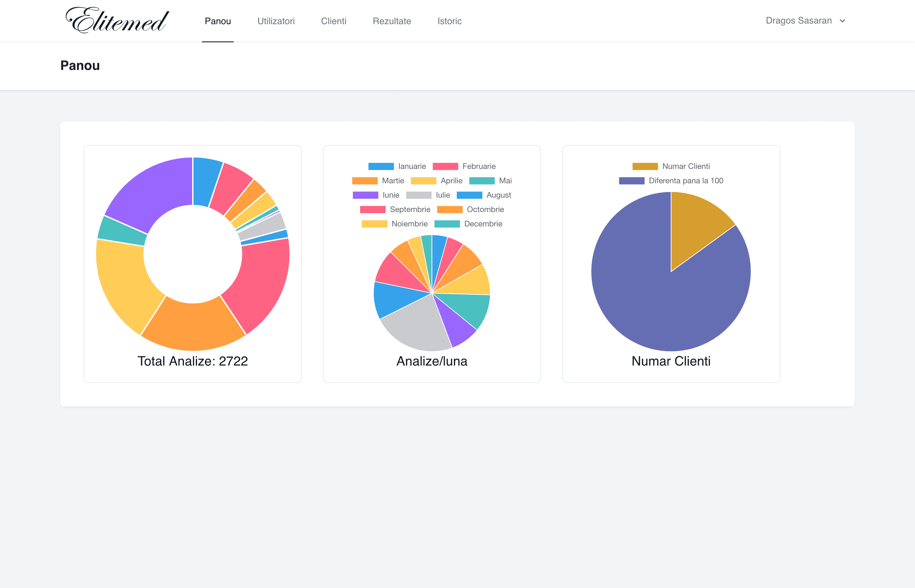The width and height of the screenshot is (915, 588).
Task: Toggle the Iunie legend swatch
Action: pyautogui.click(x=365, y=195)
